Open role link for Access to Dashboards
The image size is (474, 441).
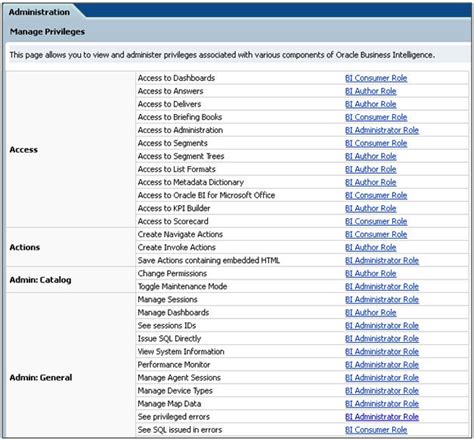pos(376,78)
